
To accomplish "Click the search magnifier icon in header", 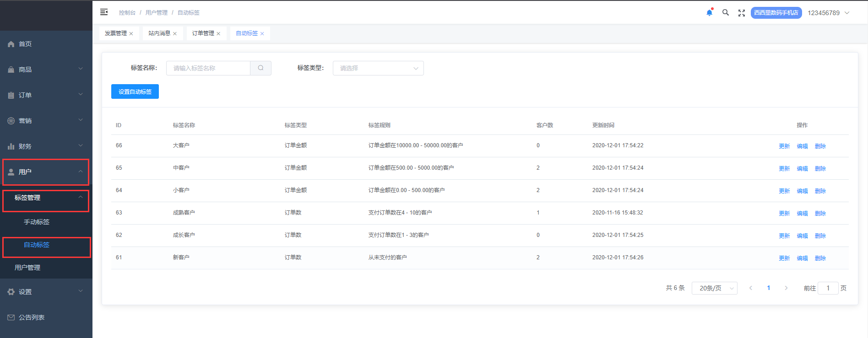I will click(726, 13).
